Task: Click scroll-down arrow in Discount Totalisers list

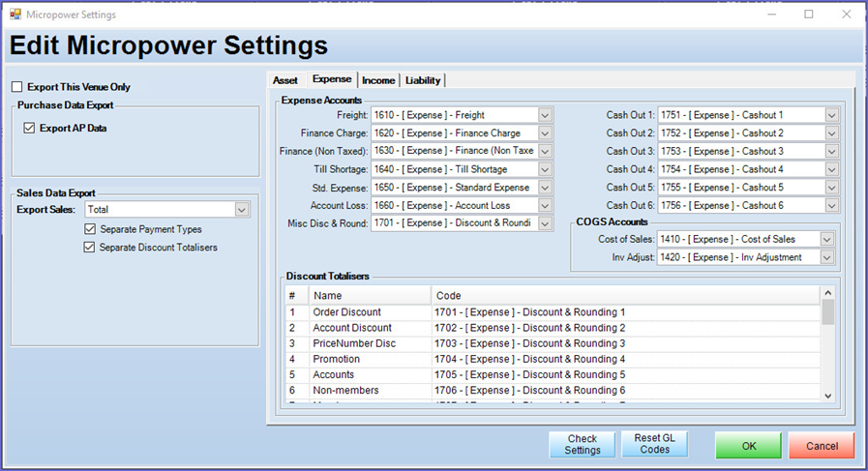Action: coord(828,396)
